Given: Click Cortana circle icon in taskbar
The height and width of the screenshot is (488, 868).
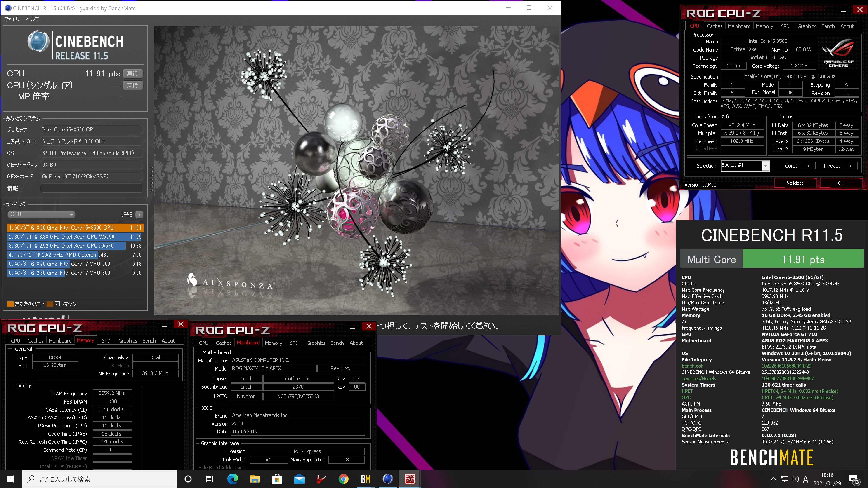Looking at the screenshot, I should click(188, 479).
